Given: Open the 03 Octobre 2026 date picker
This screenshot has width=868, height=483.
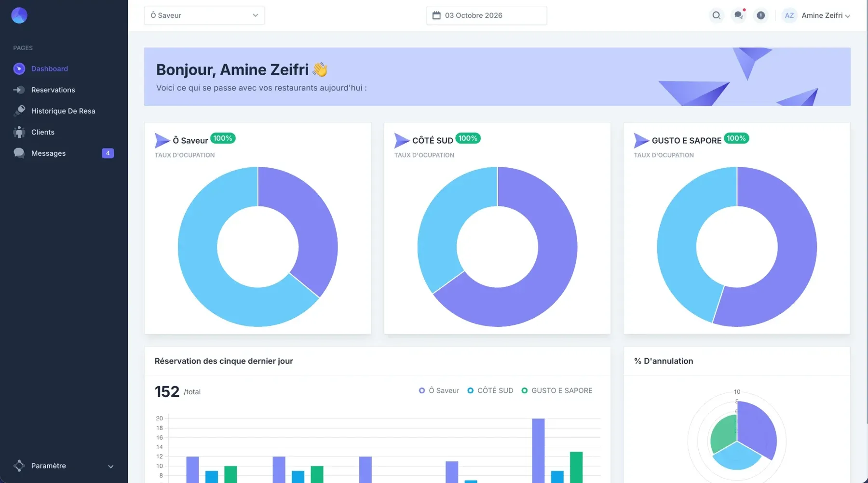Looking at the screenshot, I should click(487, 15).
